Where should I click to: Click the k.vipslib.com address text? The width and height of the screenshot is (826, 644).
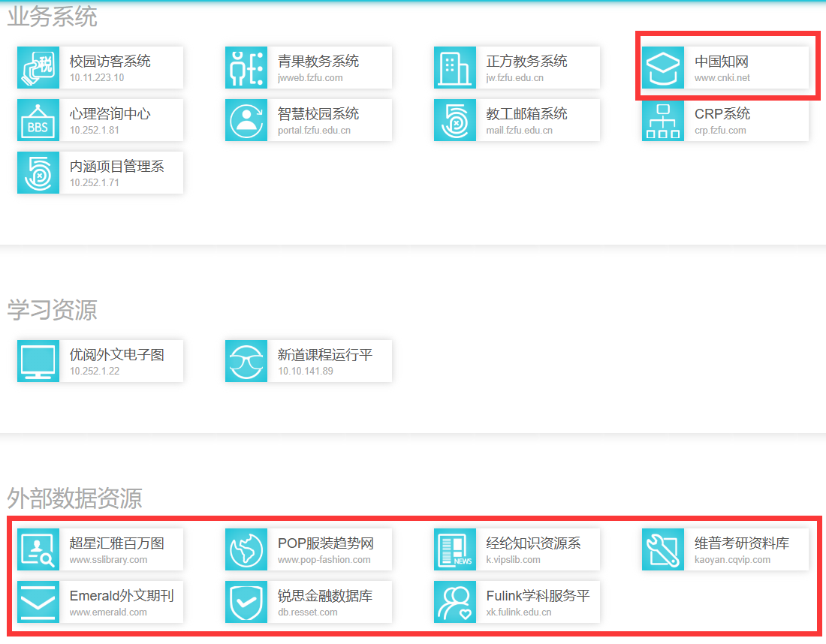pyautogui.click(x=513, y=560)
